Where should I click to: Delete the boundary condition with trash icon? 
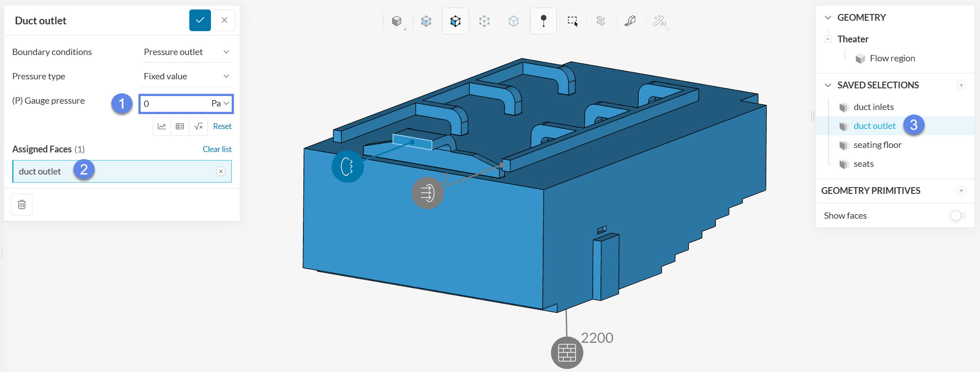[x=22, y=205]
